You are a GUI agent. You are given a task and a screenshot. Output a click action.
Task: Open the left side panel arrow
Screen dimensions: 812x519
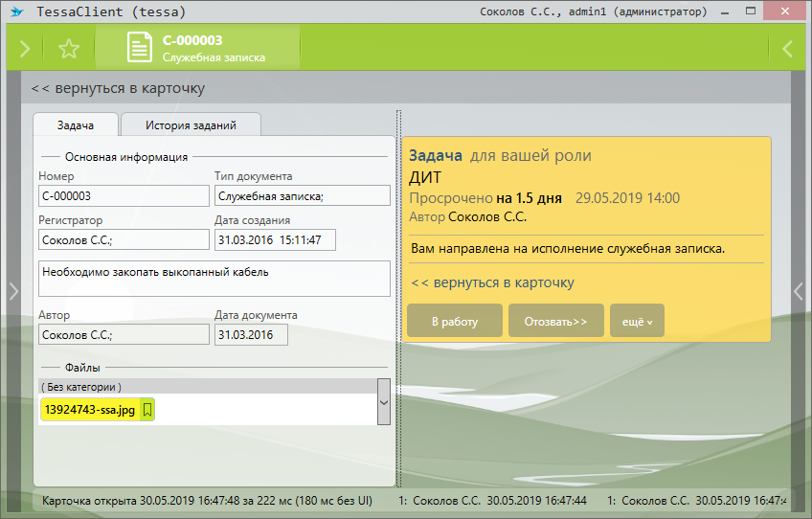(x=12, y=291)
